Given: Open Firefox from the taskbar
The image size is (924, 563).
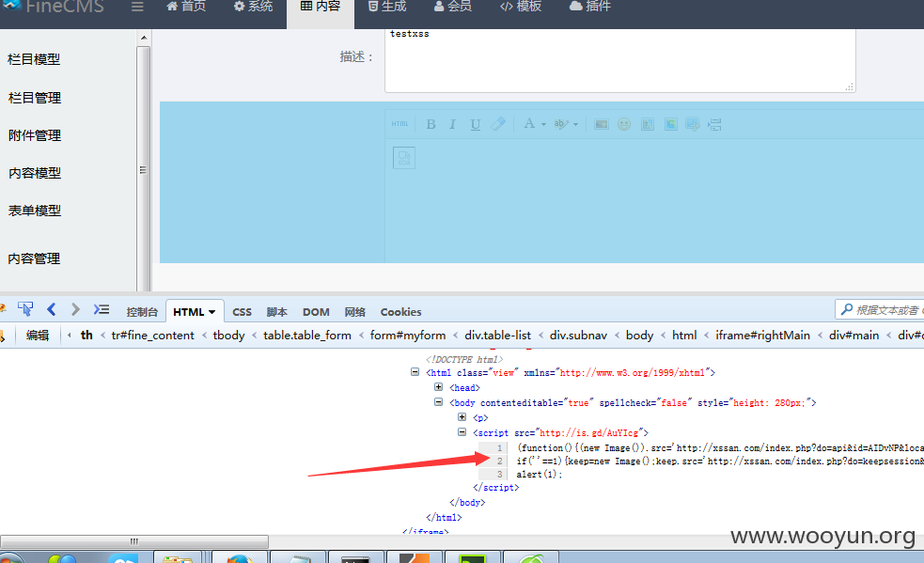Looking at the screenshot, I should [x=240, y=557].
